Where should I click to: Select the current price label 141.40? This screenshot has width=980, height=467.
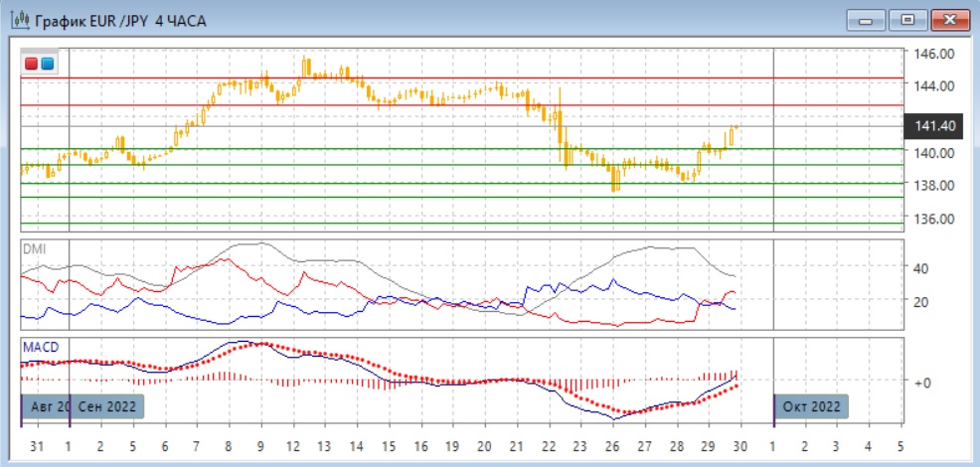(933, 126)
